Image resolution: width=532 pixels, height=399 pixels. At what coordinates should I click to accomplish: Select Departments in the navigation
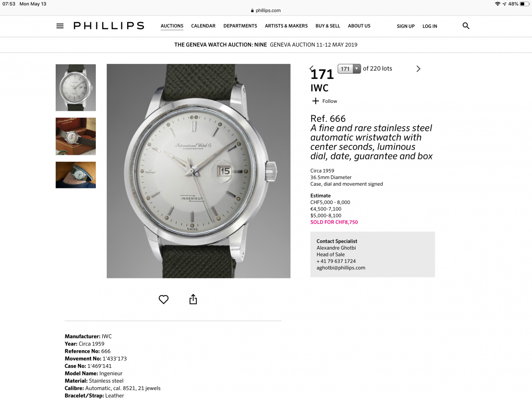pos(240,26)
